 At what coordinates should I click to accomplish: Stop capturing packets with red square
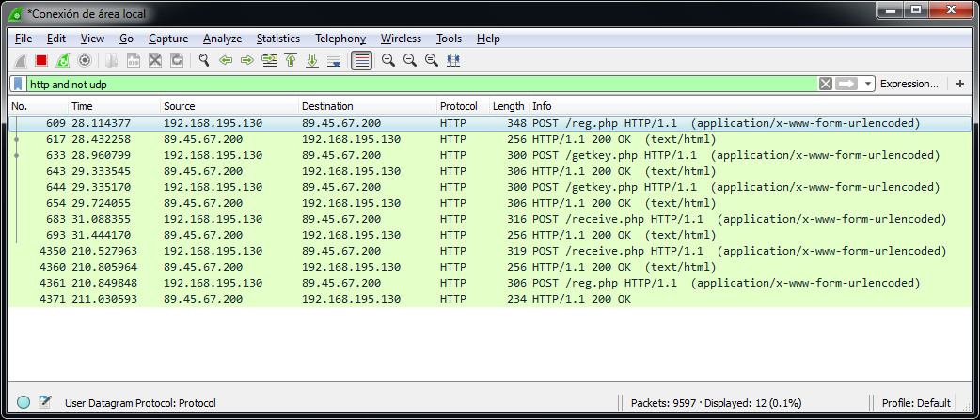[x=41, y=60]
